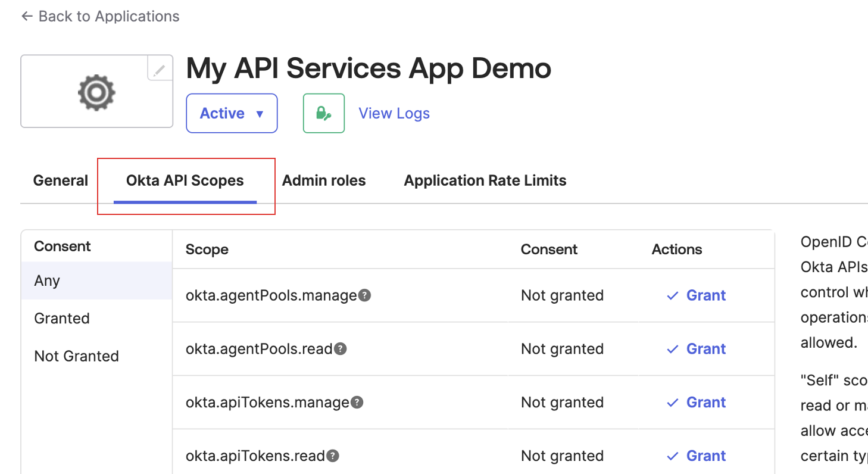This screenshot has height=474, width=868.
Task: Click the okta.apiTokens.read scope name
Action: click(255, 456)
